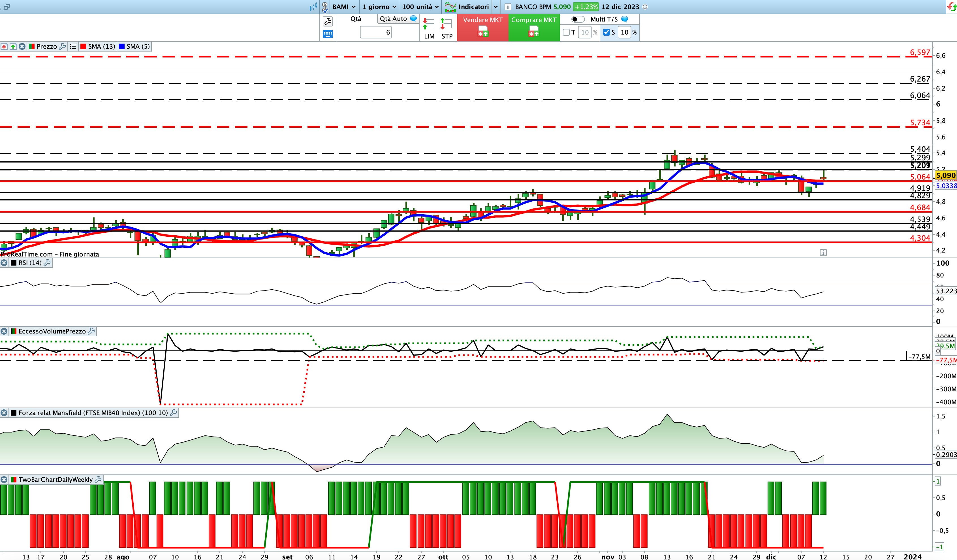Select the Qtà quantity tab
The width and height of the screenshot is (957, 560).
point(356,19)
